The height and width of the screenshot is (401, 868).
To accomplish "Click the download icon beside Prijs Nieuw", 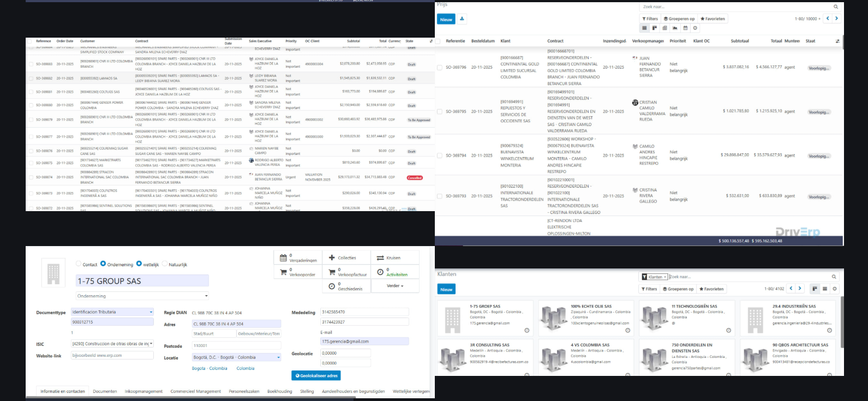I will pyautogui.click(x=462, y=19).
